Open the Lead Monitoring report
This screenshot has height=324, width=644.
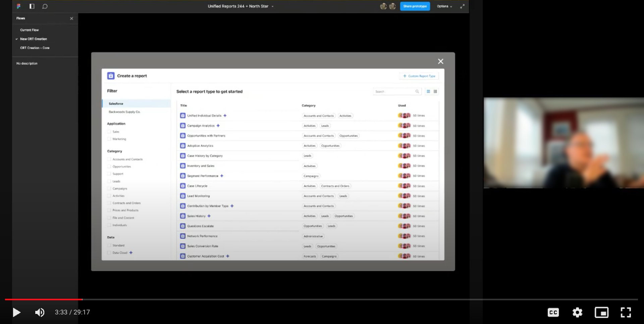click(x=199, y=196)
